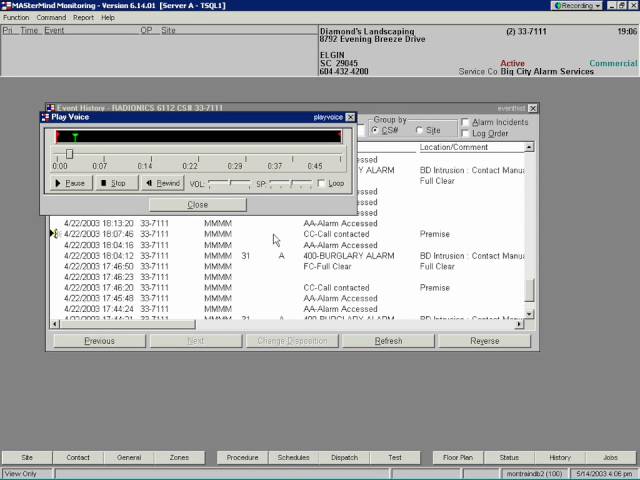Click the MASterMind app icon in title bar

[6, 6]
